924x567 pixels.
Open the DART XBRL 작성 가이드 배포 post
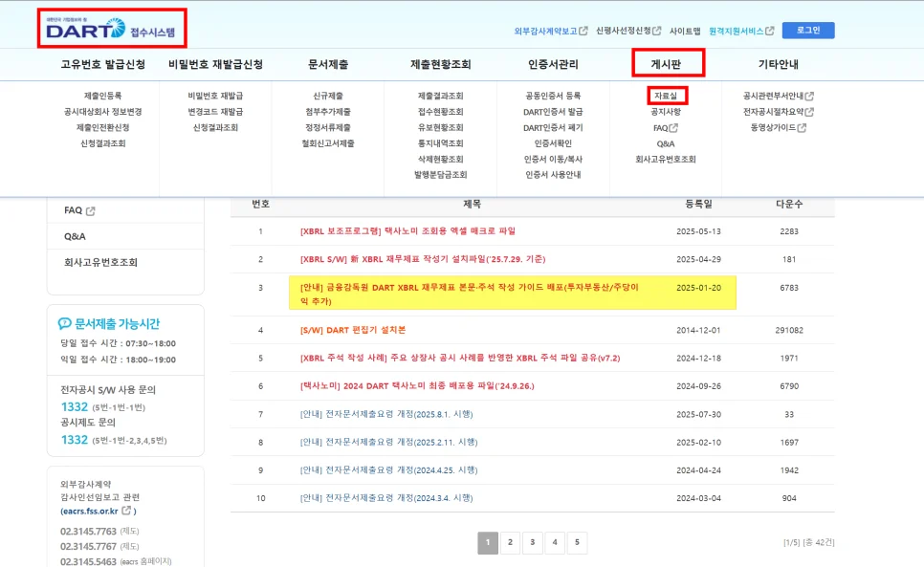point(469,294)
